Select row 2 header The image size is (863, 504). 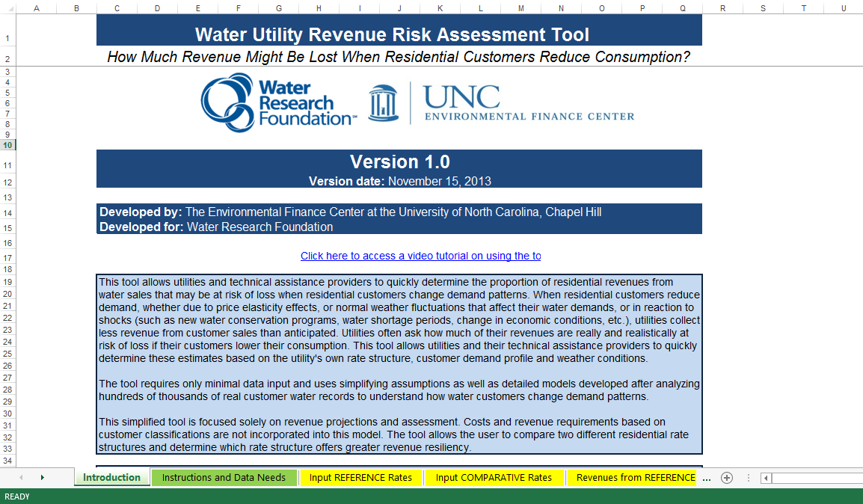pyautogui.click(x=7, y=57)
